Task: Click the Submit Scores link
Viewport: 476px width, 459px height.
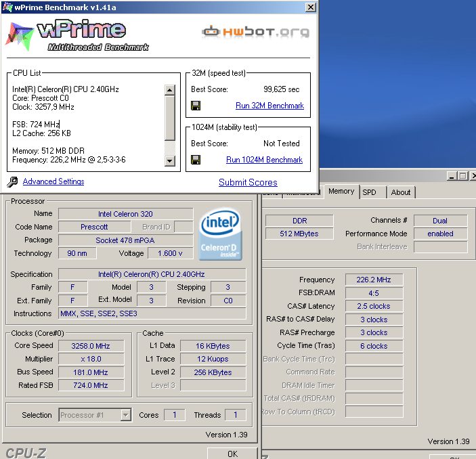Action: tap(248, 182)
